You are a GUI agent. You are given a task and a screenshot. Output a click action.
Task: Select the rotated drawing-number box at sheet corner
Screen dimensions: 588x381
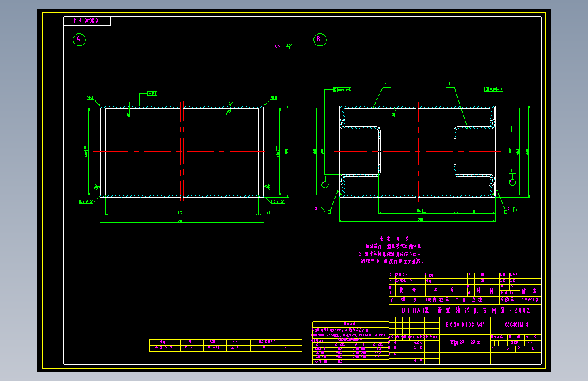tap(87, 21)
